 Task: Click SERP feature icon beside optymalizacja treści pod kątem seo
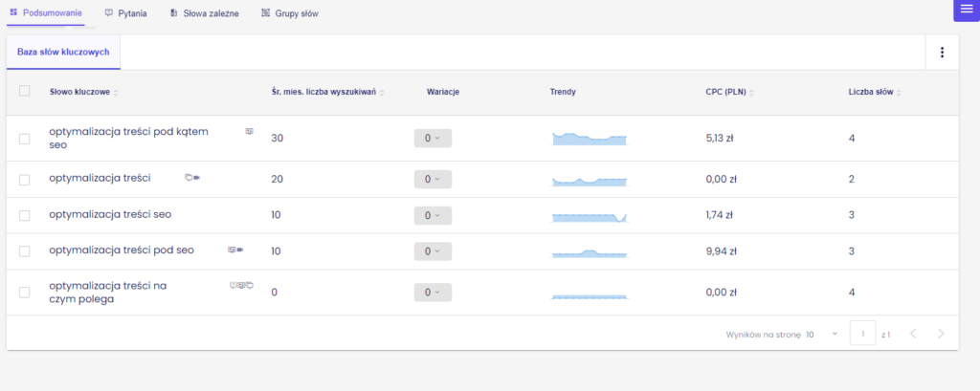coord(250,131)
